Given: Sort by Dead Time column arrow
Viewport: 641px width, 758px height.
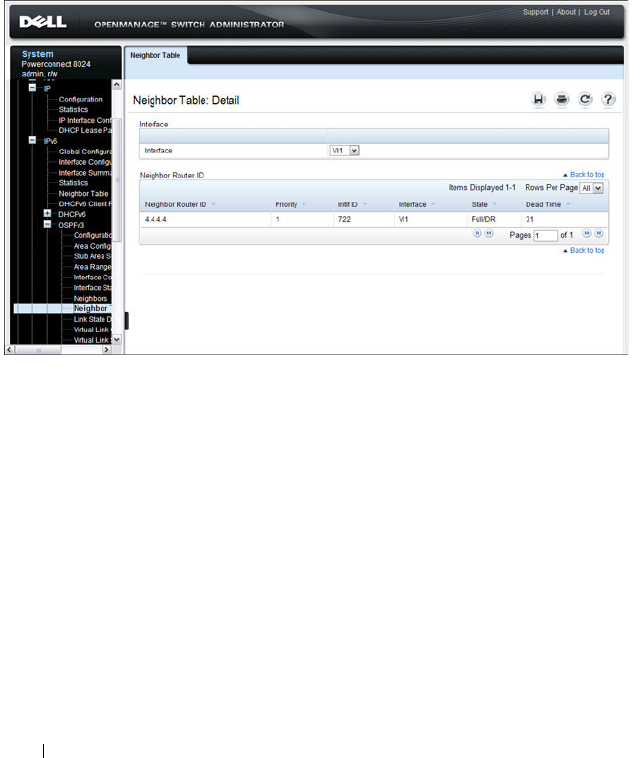Looking at the screenshot, I should (568, 204).
